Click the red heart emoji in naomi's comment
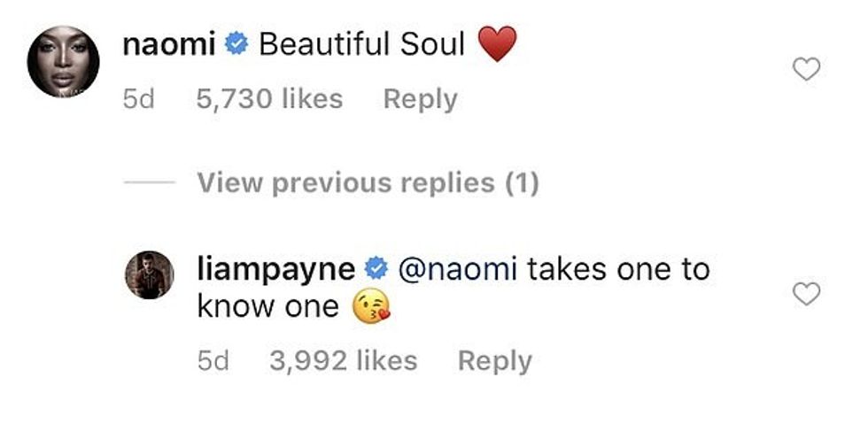868x424 pixels. click(x=497, y=44)
